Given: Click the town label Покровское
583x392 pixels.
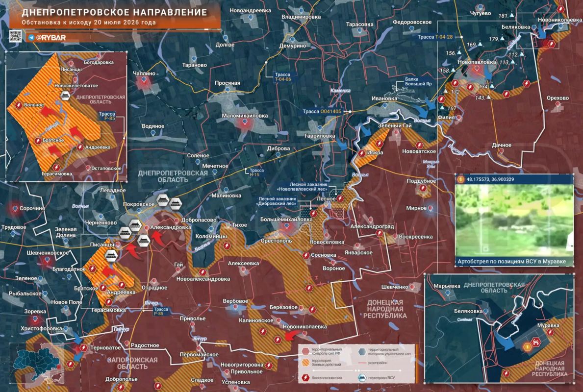Looking at the screenshot, I should (x=139, y=204).
